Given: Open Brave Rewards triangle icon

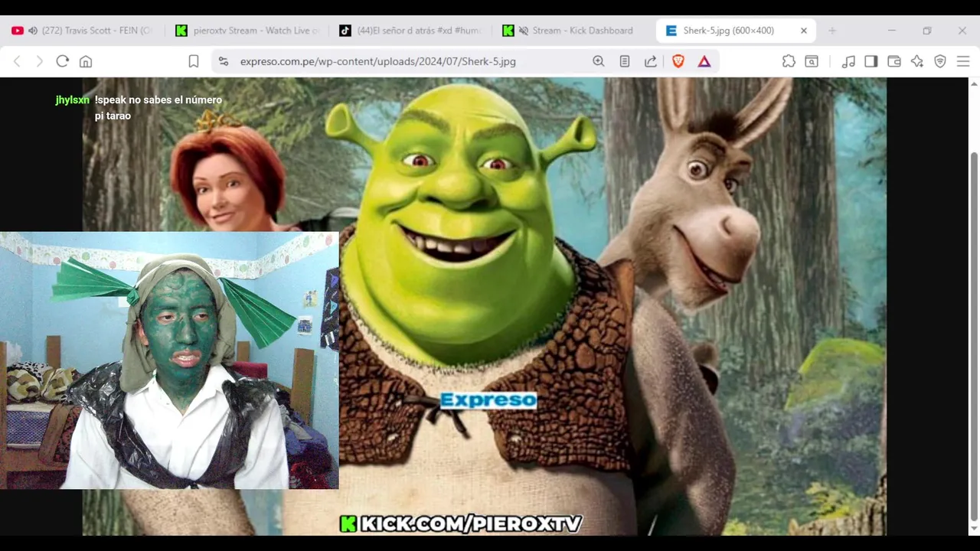Looking at the screenshot, I should pyautogui.click(x=704, y=61).
